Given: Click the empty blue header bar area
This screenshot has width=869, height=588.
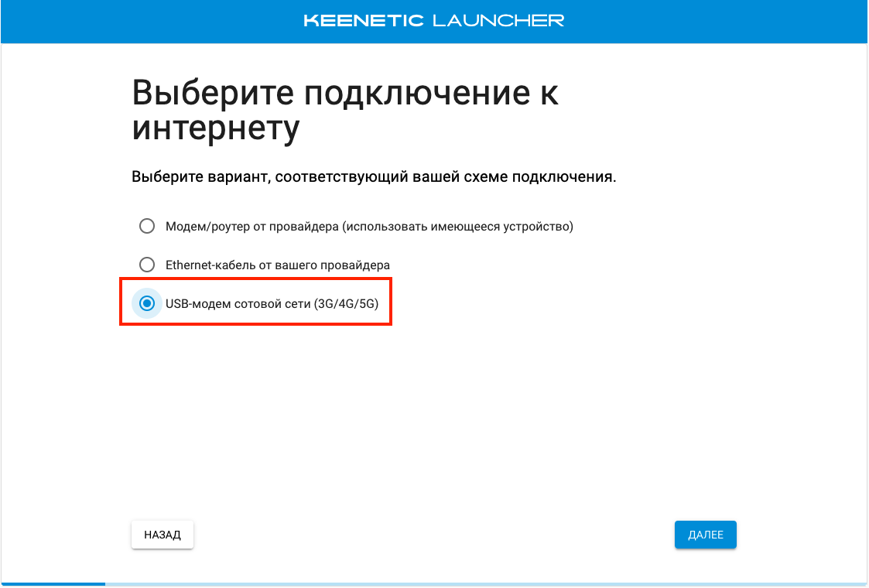Looking at the screenshot, I should coord(155,21).
